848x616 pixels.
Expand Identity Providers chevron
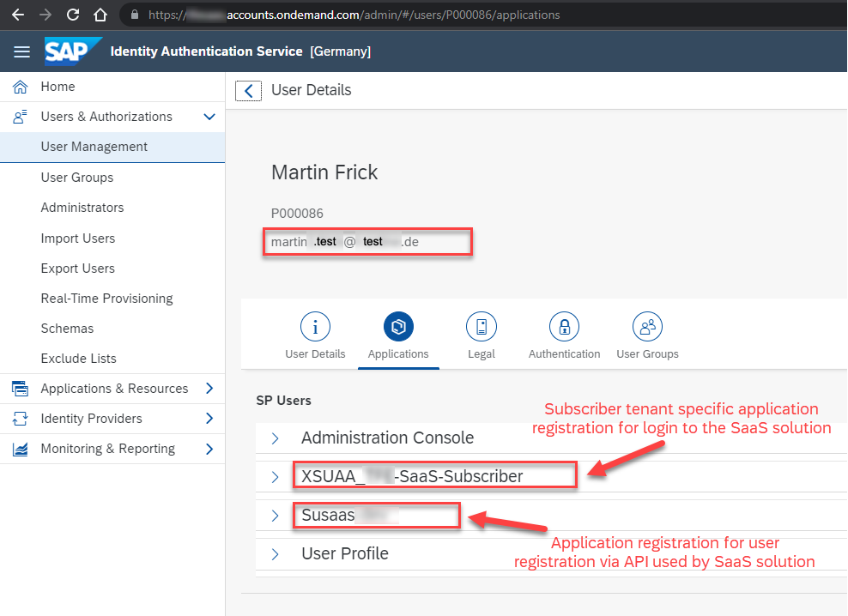[209, 419]
